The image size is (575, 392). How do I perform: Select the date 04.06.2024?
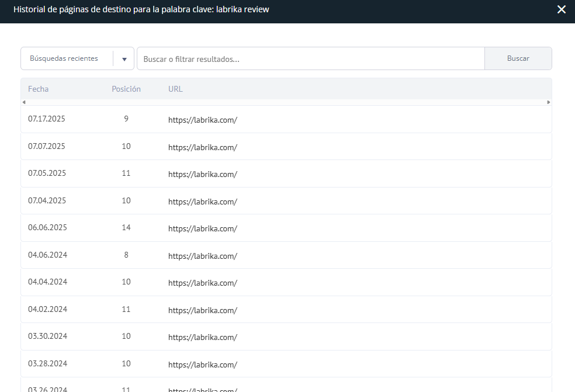click(48, 255)
